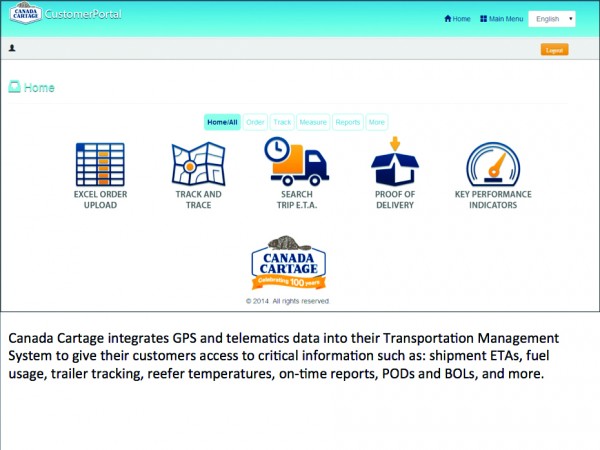Click the orange Logout button
The image size is (600, 450).
pyautogui.click(x=554, y=50)
